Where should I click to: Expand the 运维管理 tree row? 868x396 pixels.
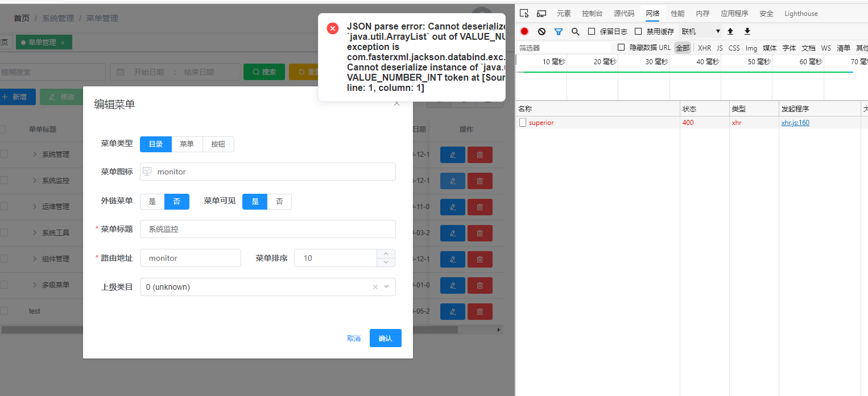(34, 206)
